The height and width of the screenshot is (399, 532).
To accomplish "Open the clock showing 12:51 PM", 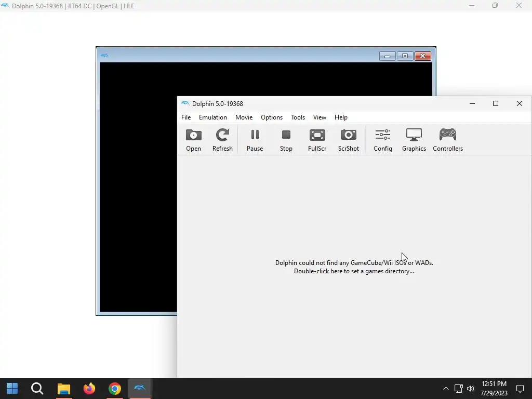I will 494,389.
